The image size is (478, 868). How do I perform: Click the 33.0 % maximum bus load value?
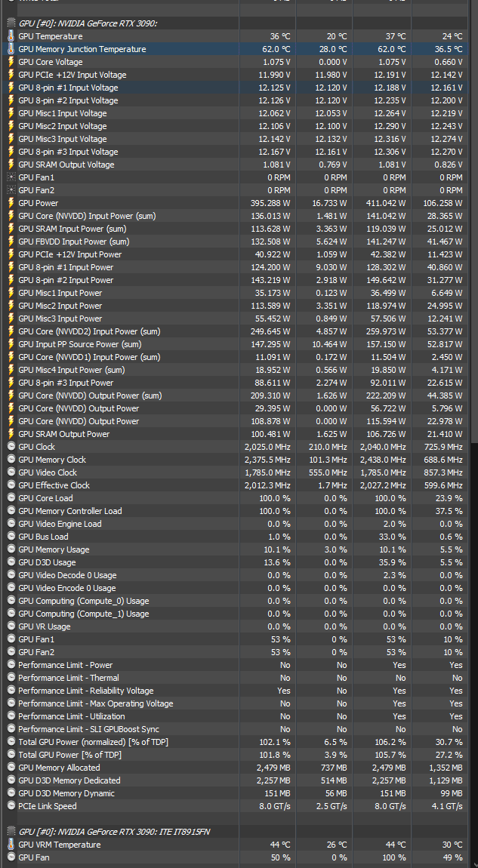point(393,537)
